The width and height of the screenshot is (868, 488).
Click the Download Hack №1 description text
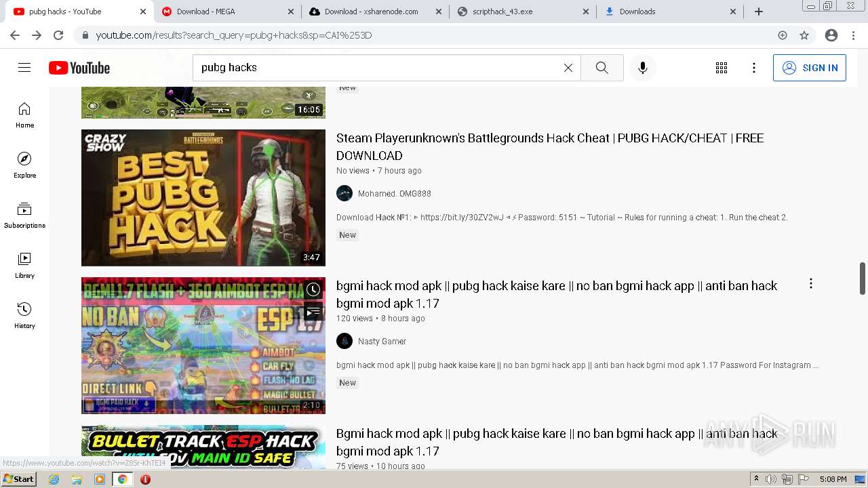tap(562, 218)
